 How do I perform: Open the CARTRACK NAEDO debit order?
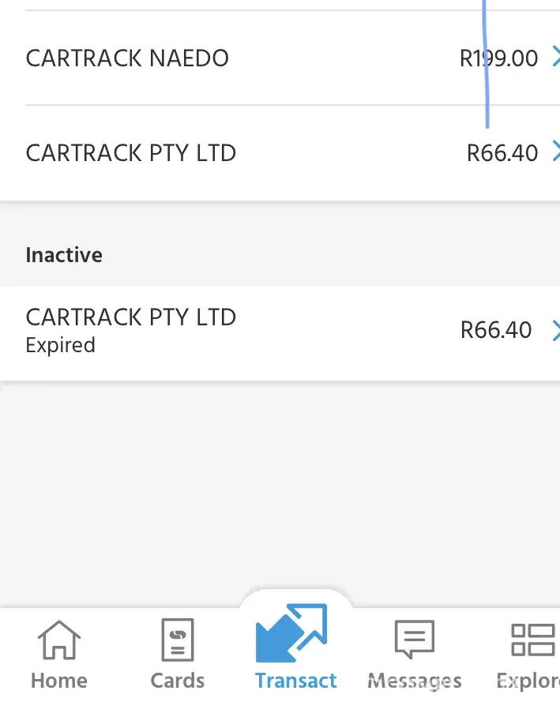tap(127, 58)
